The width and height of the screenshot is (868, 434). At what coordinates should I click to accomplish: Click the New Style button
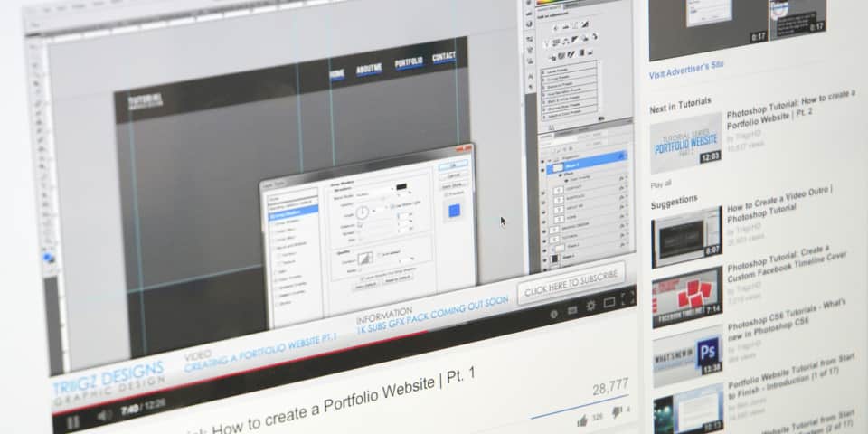click(x=453, y=186)
